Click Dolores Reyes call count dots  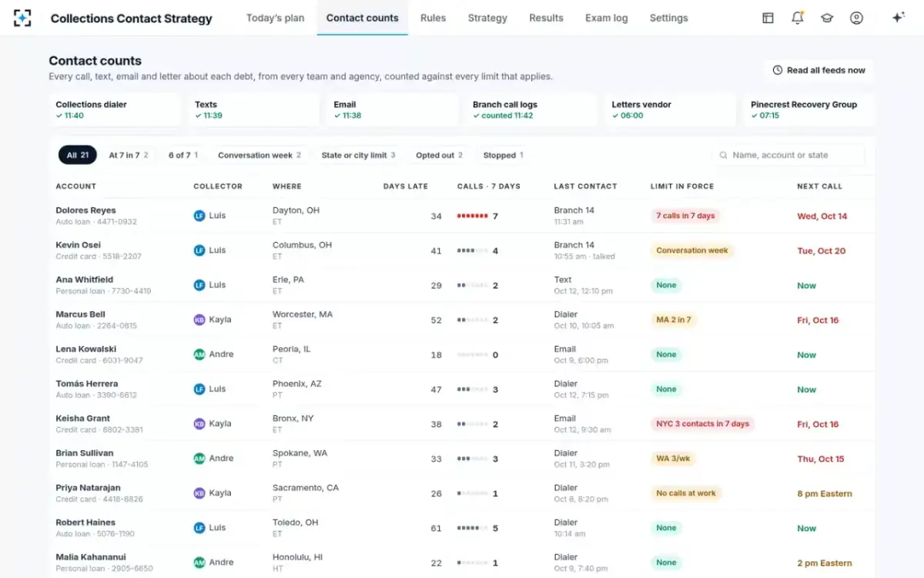472,217
